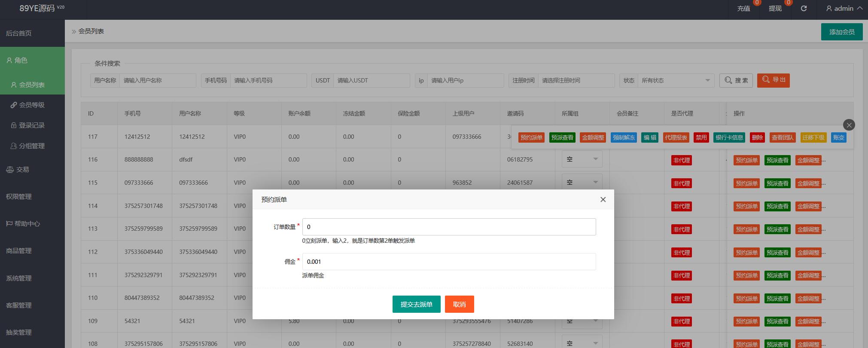
Task: Click 编辑 in the action popup
Action: click(x=650, y=137)
